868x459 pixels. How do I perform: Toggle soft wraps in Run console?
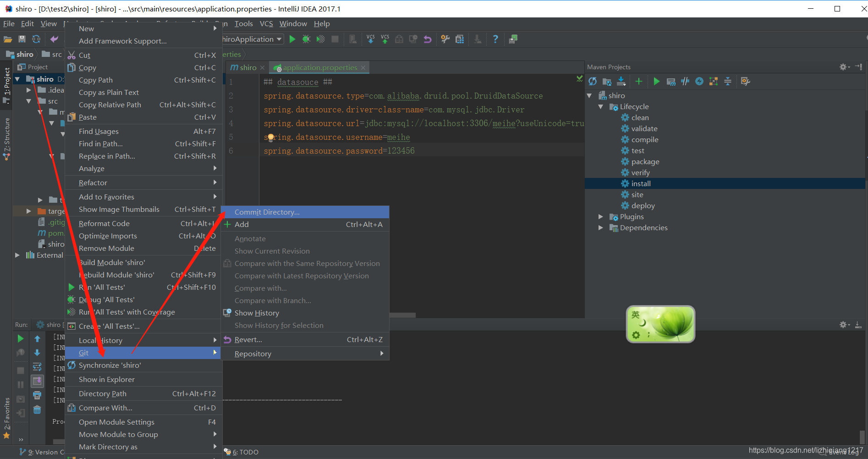click(37, 367)
